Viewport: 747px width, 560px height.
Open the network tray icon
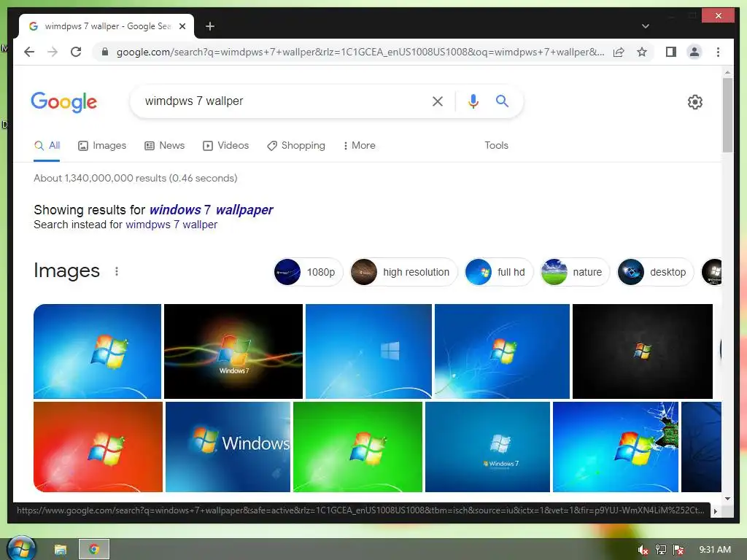point(661,550)
